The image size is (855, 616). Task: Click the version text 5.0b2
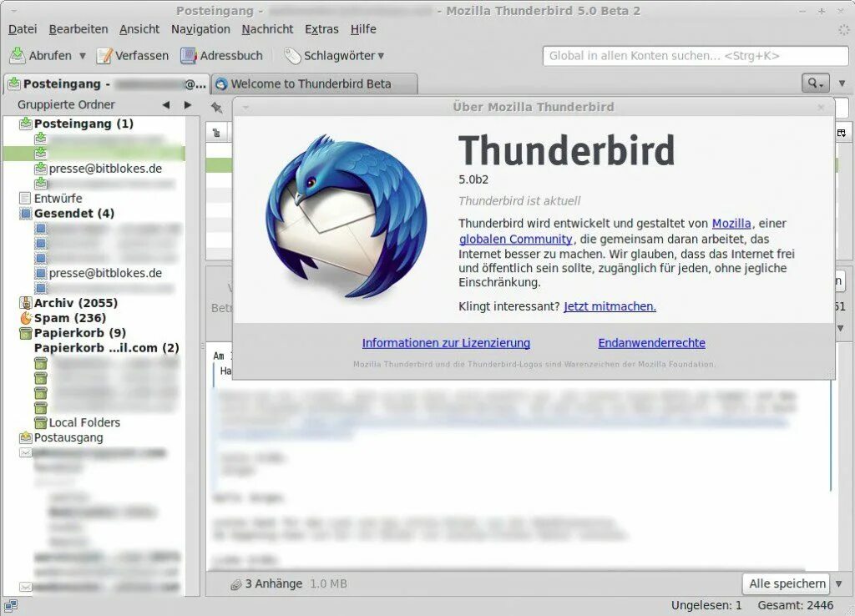(x=473, y=179)
